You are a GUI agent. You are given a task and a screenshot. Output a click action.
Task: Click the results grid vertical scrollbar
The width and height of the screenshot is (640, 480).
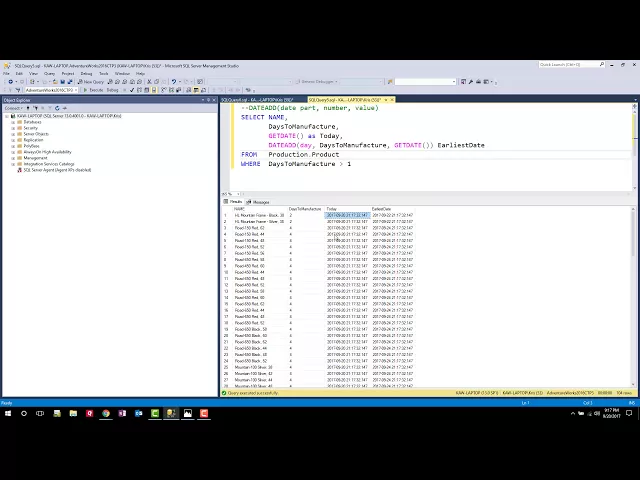tap(633, 297)
